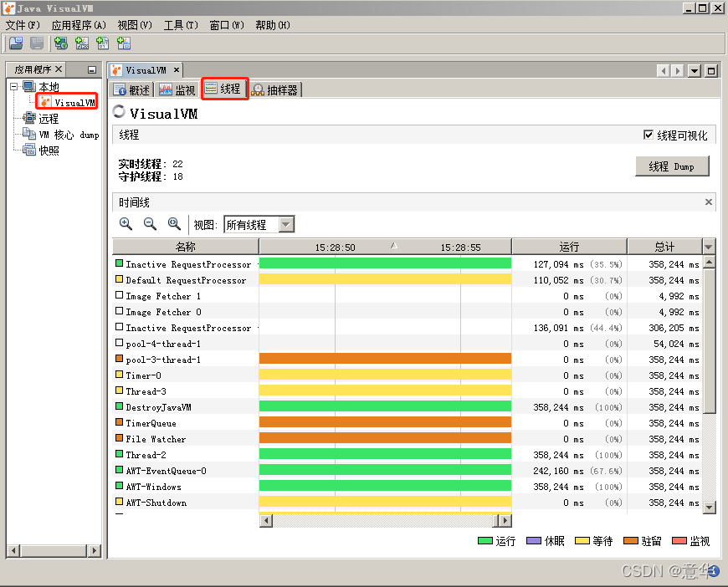This screenshot has width=728, height=587.
Task: Switch to the 概述 tab
Action: tap(132, 89)
